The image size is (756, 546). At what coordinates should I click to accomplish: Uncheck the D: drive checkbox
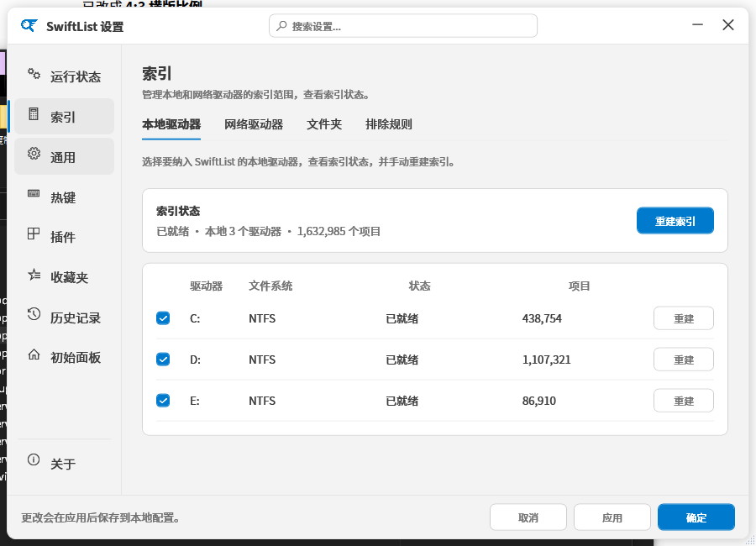pyautogui.click(x=163, y=360)
